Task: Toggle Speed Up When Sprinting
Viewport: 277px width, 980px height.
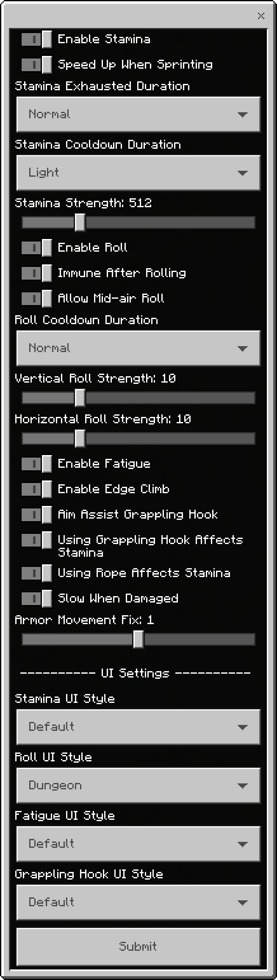Action: 36,64
